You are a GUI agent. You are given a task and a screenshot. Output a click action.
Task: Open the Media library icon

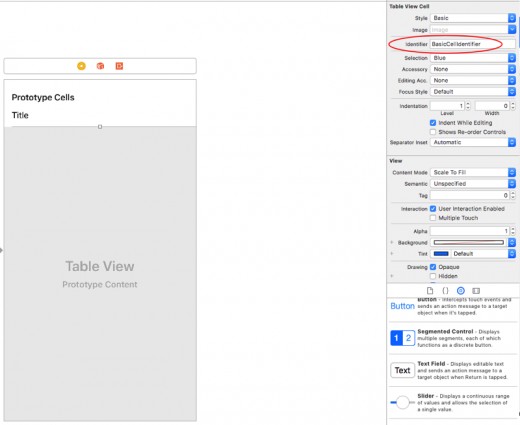point(476,291)
